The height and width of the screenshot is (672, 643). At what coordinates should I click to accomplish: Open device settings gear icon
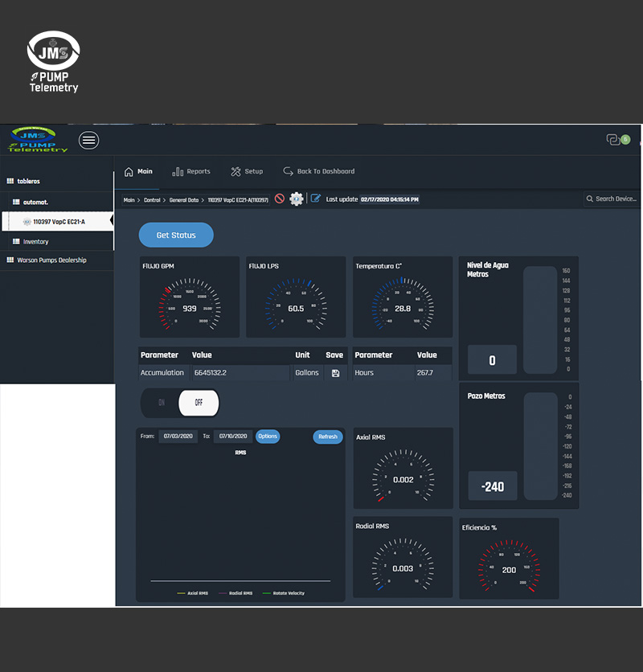(296, 199)
